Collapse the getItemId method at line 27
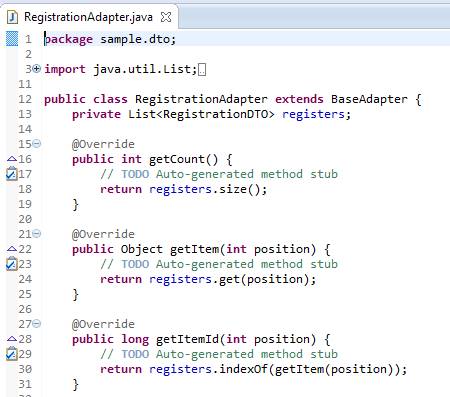 [x=37, y=324]
